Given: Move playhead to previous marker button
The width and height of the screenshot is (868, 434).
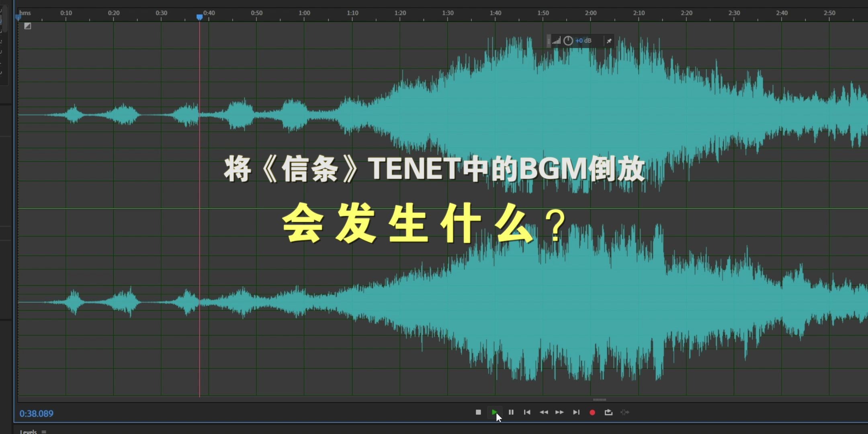Looking at the screenshot, I should click(527, 412).
